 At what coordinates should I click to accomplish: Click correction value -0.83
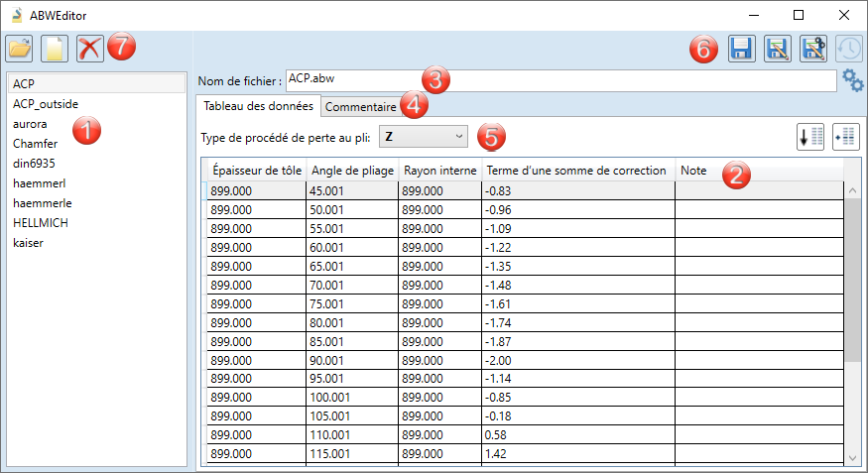tap(578, 190)
